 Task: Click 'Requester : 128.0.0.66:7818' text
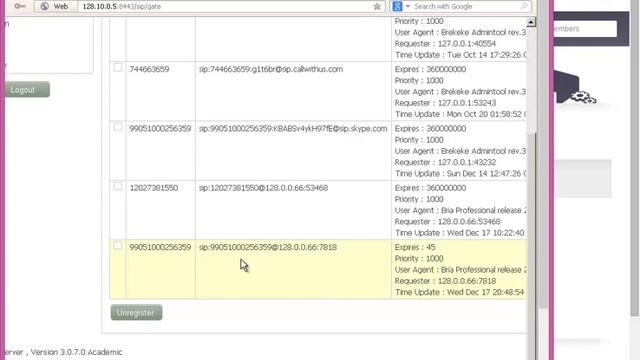tap(445, 281)
